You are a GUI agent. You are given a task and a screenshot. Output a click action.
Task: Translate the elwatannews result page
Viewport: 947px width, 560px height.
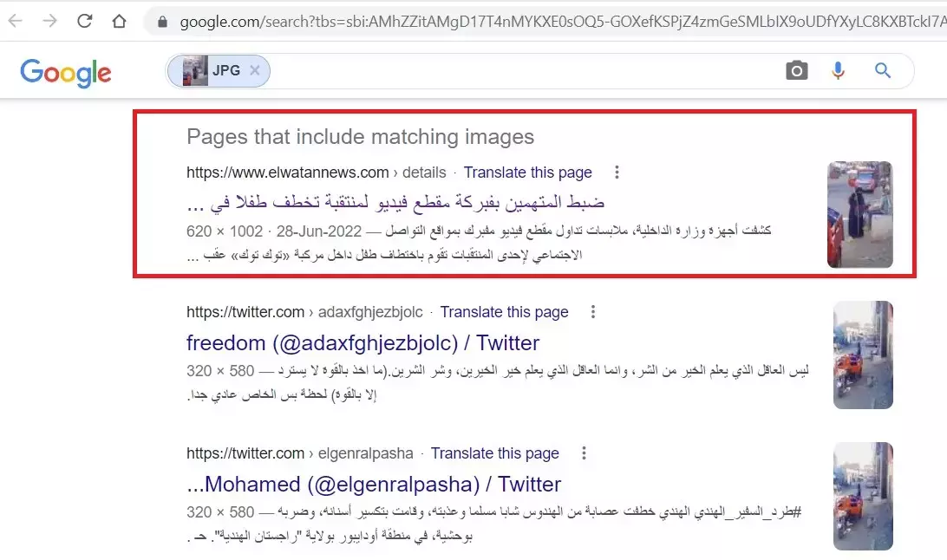(x=527, y=173)
